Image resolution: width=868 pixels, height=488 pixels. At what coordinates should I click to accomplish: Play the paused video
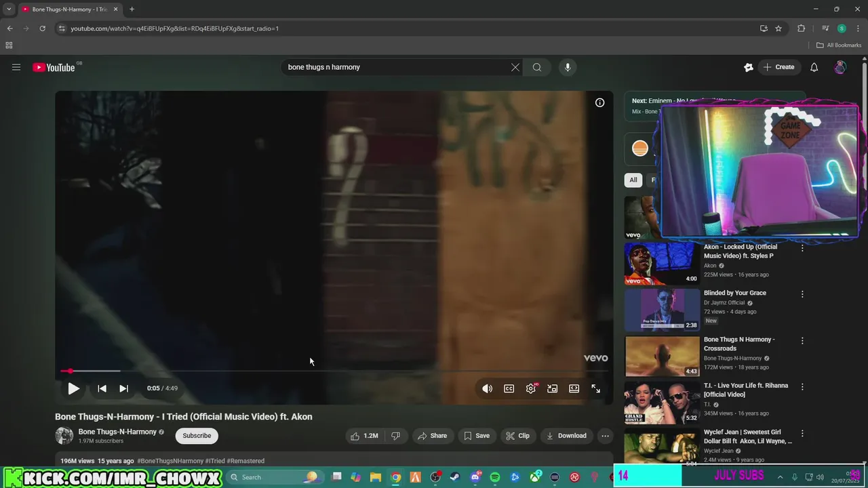[x=73, y=388]
